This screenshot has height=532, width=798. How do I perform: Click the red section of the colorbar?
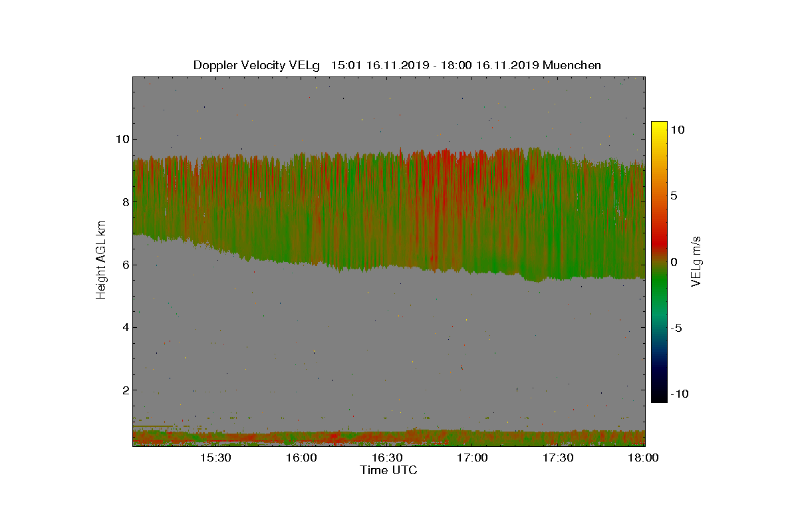659,234
